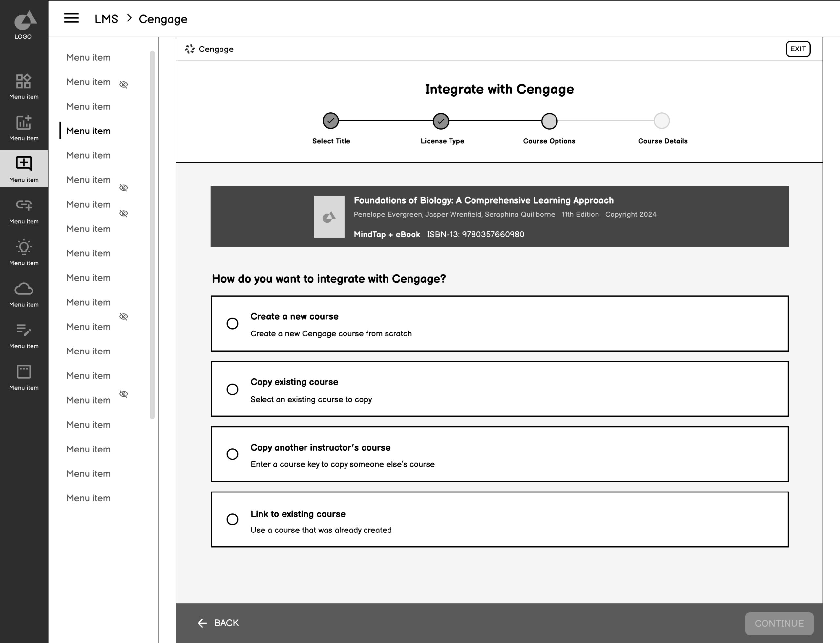Click the Foundations of Biology book title
The image size is (840, 643).
point(483,200)
